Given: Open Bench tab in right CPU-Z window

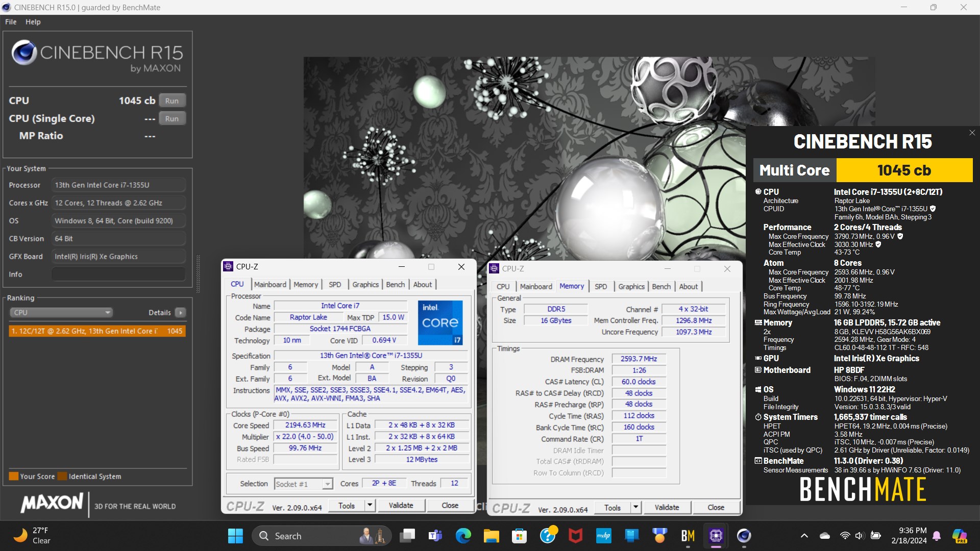Looking at the screenshot, I should (x=661, y=287).
